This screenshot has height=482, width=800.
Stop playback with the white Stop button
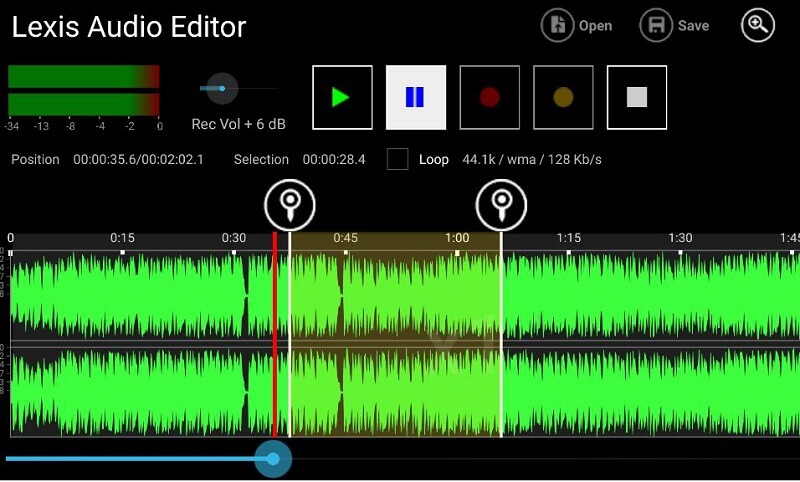point(637,97)
